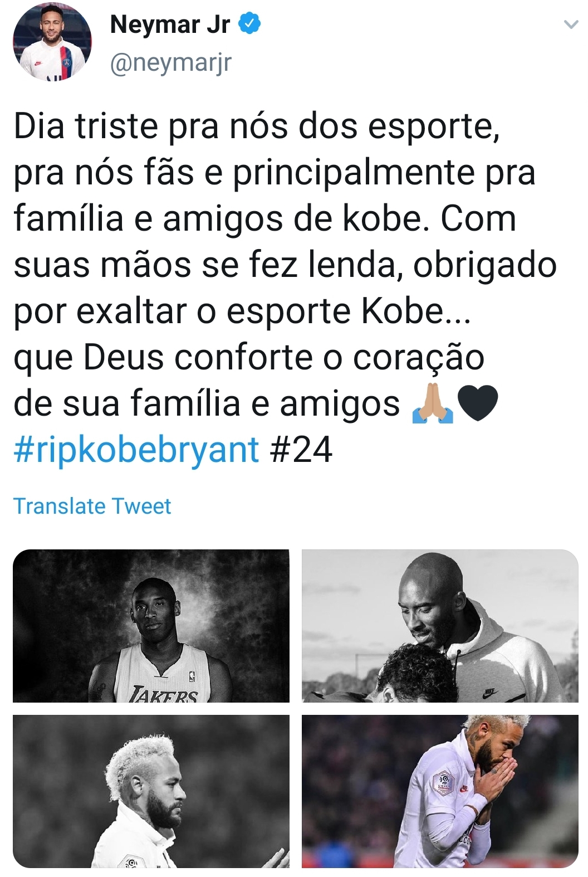
Task: Click the black heart emoji in tweet
Action: [x=477, y=404]
